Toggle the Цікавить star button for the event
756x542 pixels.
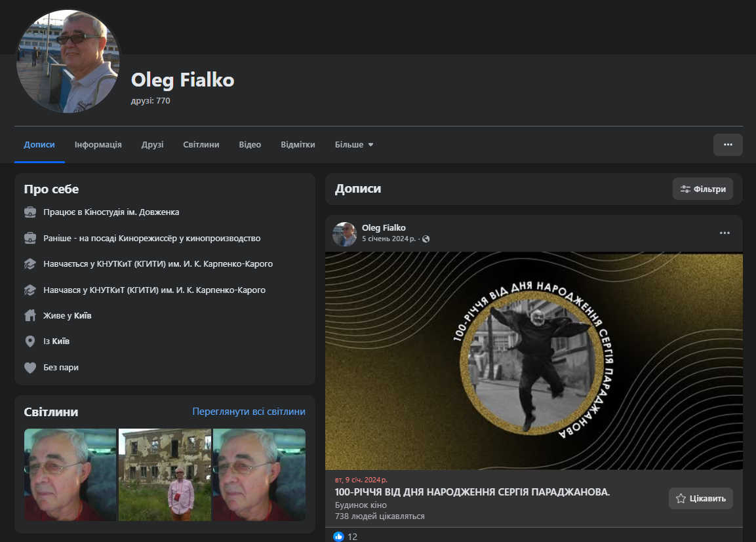pyautogui.click(x=700, y=499)
